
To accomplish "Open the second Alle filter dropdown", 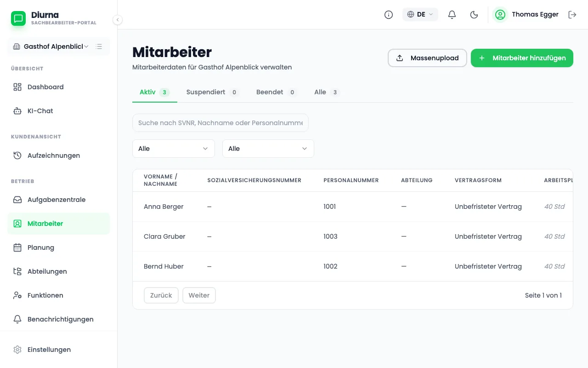I will point(268,149).
